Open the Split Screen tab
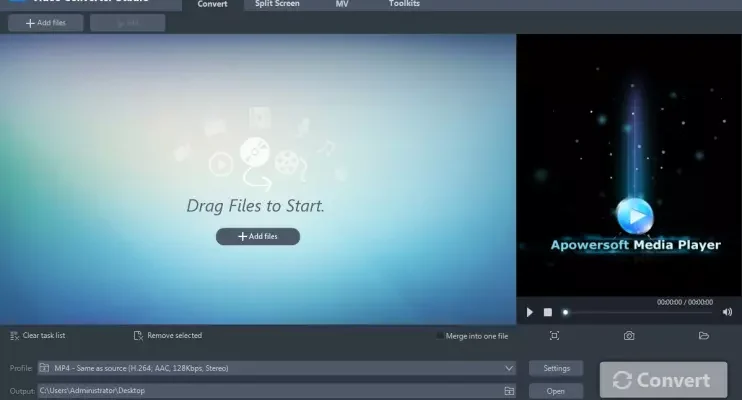The image size is (742, 400). pos(277,4)
